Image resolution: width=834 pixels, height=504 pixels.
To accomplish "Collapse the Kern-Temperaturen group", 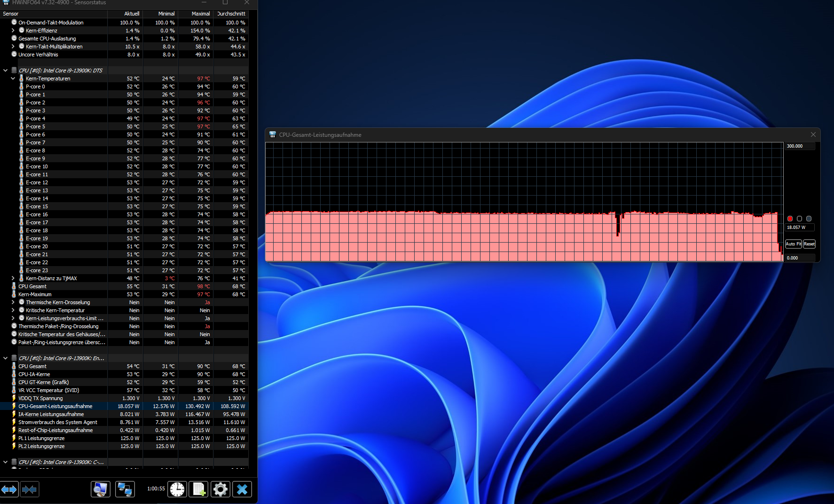I will pyautogui.click(x=13, y=78).
